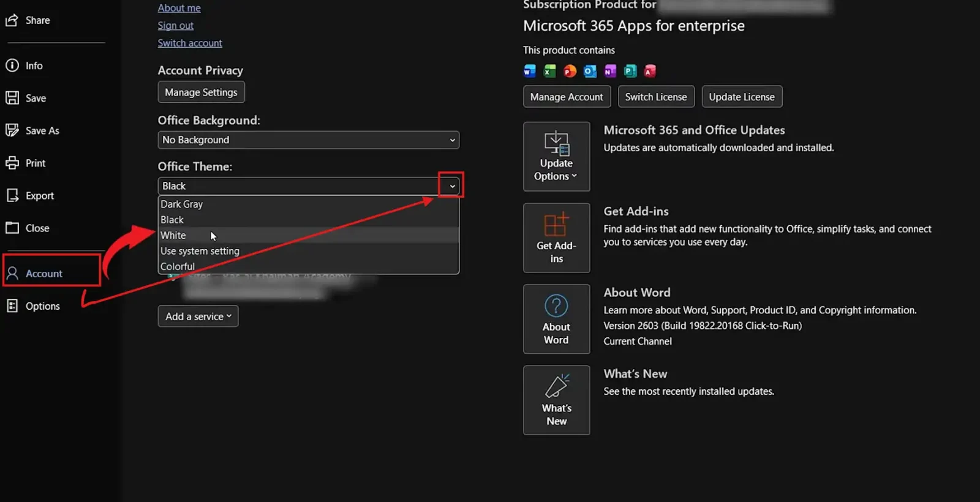
Task: Click the Options icon in the sidebar
Action: pos(12,305)
